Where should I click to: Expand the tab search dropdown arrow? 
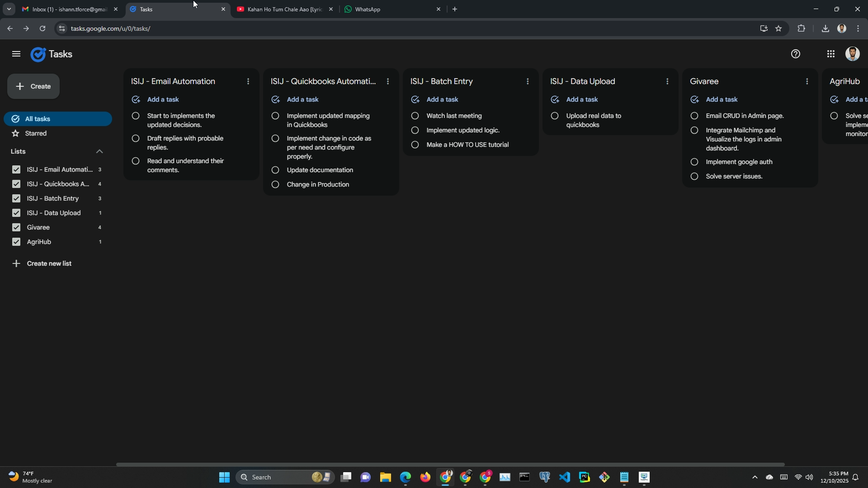pos(9,9)
